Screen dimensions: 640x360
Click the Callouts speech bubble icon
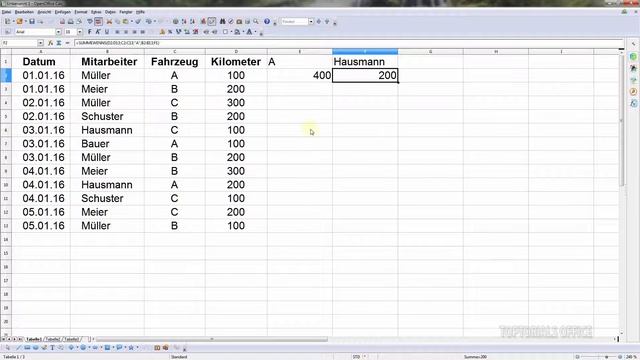pos(119,348)
